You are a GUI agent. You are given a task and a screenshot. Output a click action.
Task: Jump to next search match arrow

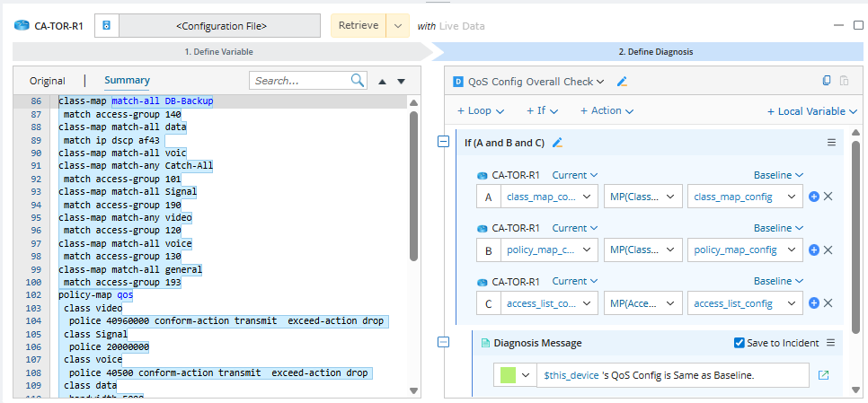click(402, 82)
